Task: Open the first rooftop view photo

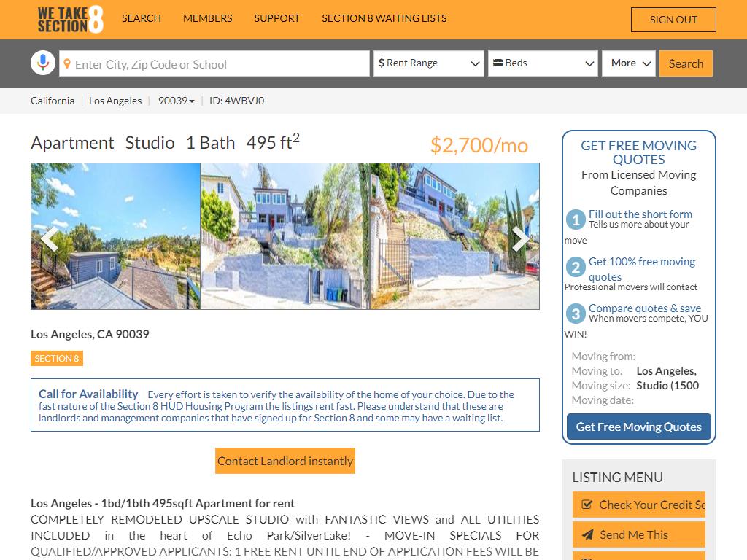Action: (x=116, y=236)
